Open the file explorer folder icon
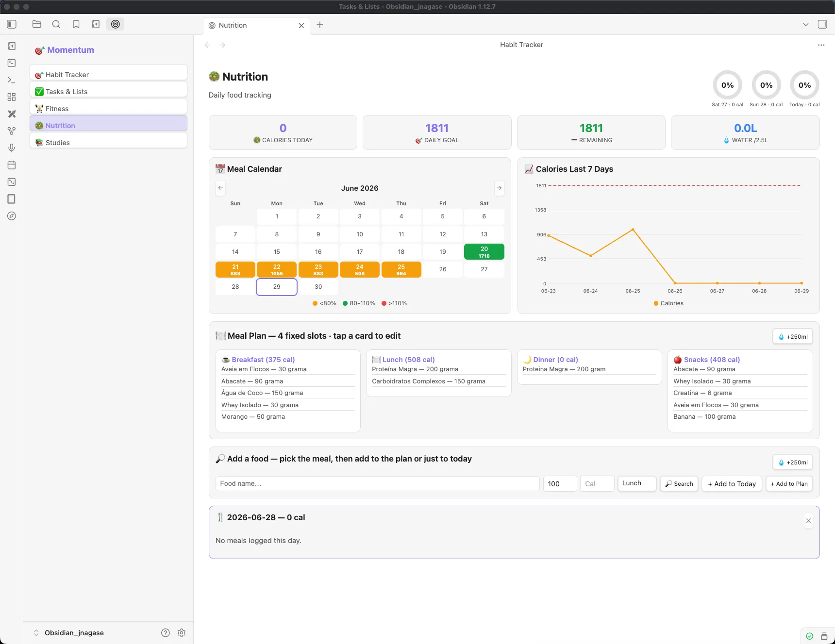Image resolution: width=835 pixels, height=644 pixels. 37,24
